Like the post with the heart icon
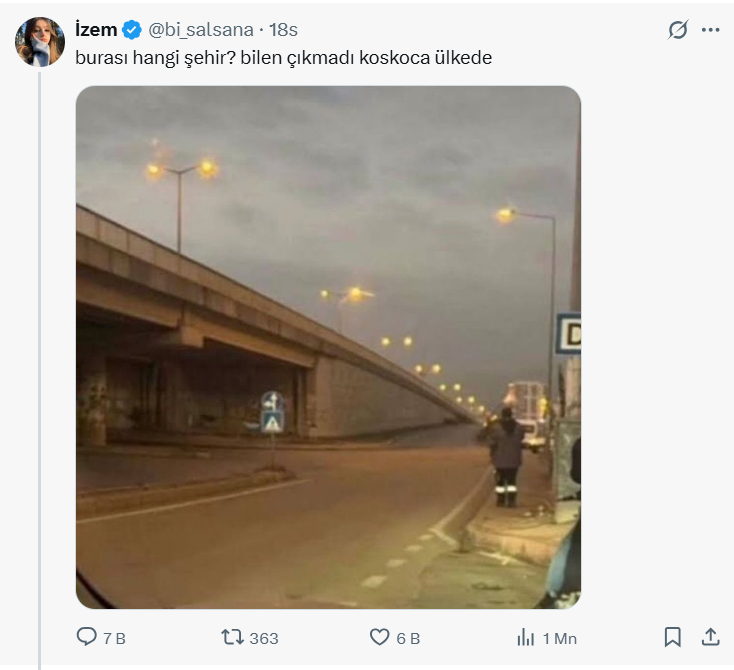Viewport: 734px width, 670px height. pyautogui.click(x=380, y=637)
